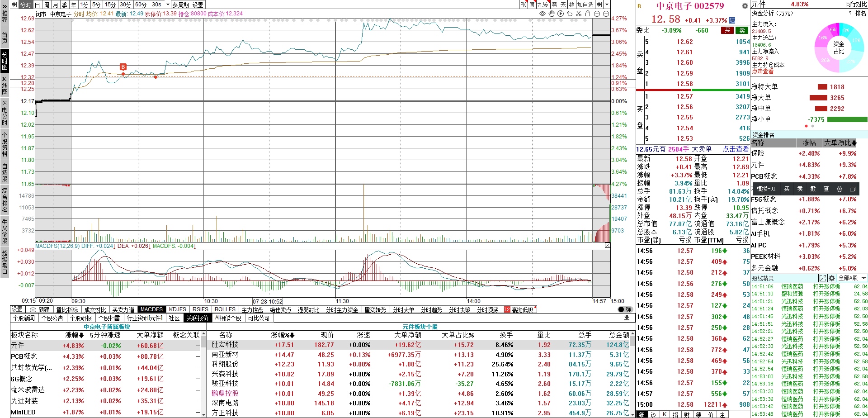Sort by 涨幅 in the 所属板块 table
The width and height of the screenshot is (868, 418).
click(x=75, y=335)
